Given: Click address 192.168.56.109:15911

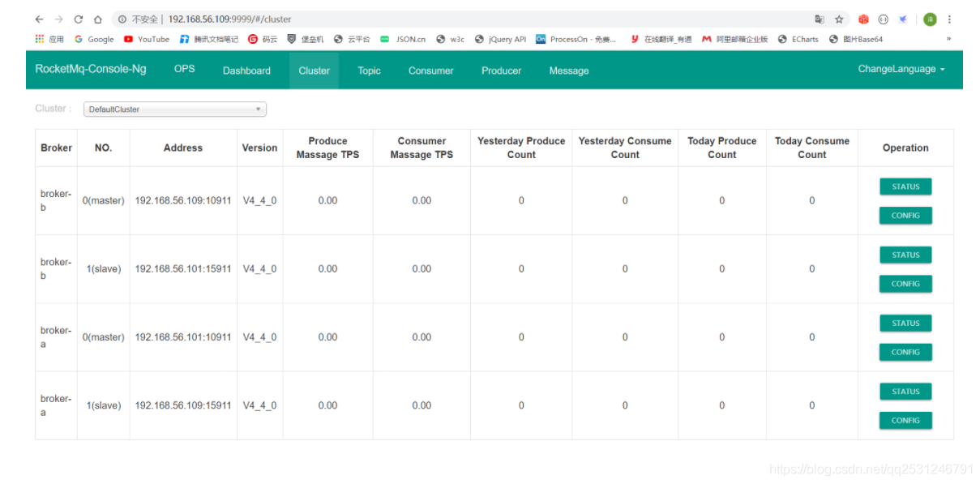Looking at the screenshot, I should [183, 405].
